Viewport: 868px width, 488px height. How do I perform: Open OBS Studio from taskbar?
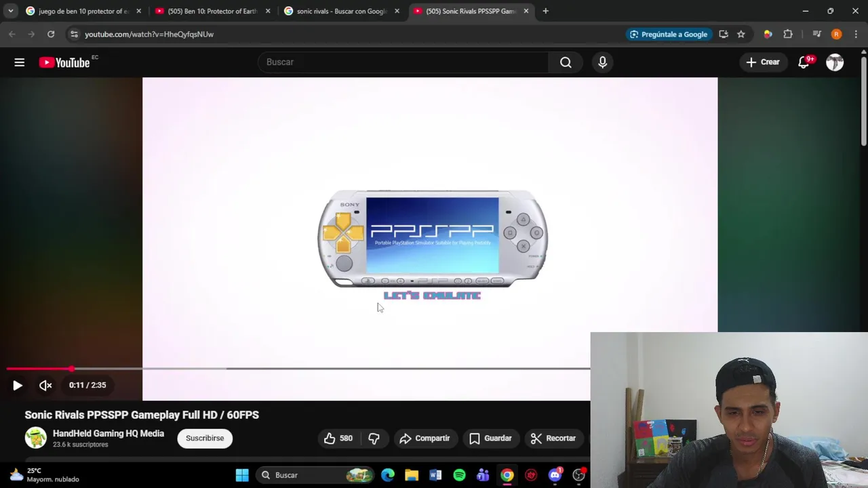(x=578, y=475)
